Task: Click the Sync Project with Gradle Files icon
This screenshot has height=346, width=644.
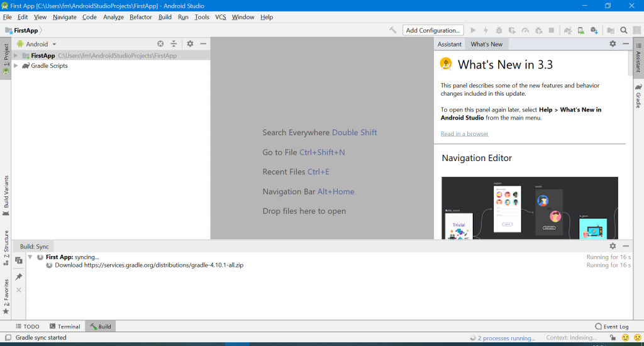Action: [568, 30]
